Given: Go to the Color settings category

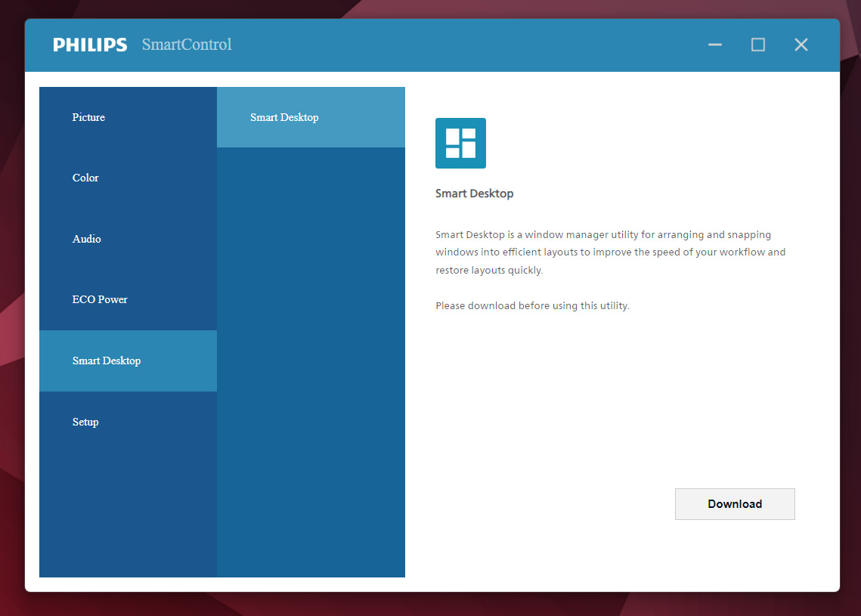Looking at the screenshot, I should click(x=86, y=178).
